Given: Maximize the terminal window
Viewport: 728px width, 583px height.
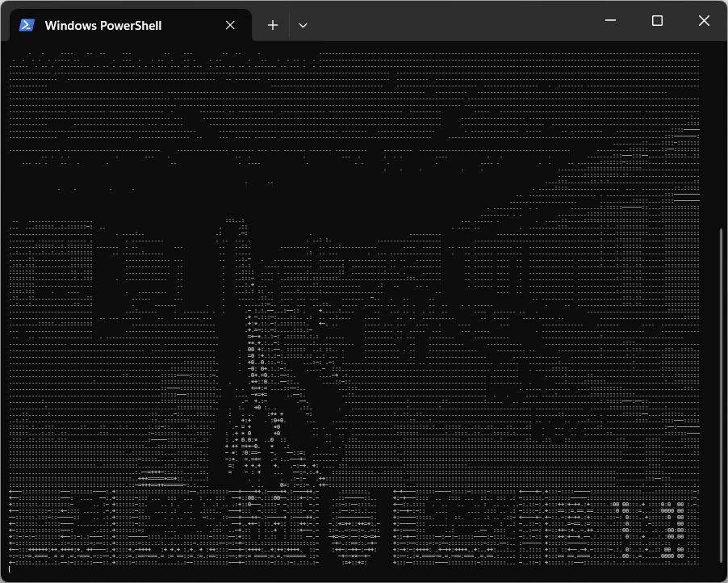Looking at the screenshot, I should [x=657, y=20].
